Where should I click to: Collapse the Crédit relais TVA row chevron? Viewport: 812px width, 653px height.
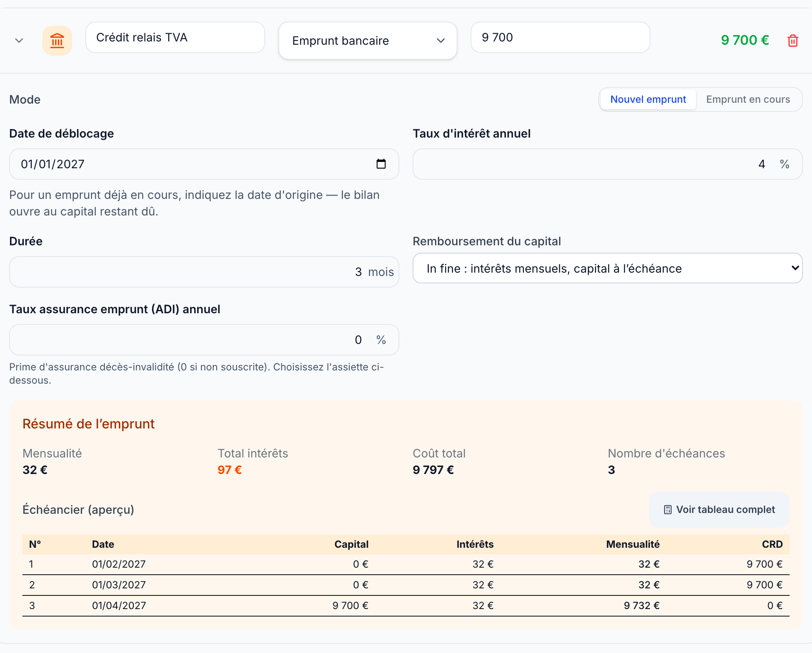point(19,41)
